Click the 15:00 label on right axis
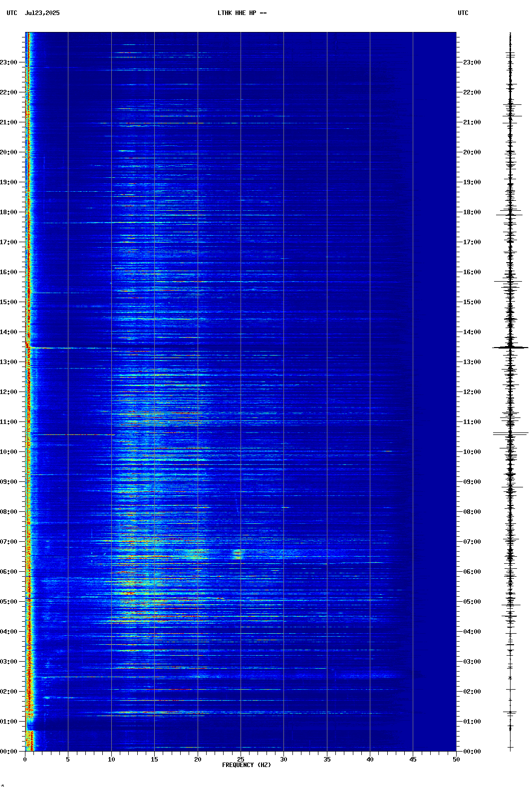The image size is (532, 791). tap(472, 302)
